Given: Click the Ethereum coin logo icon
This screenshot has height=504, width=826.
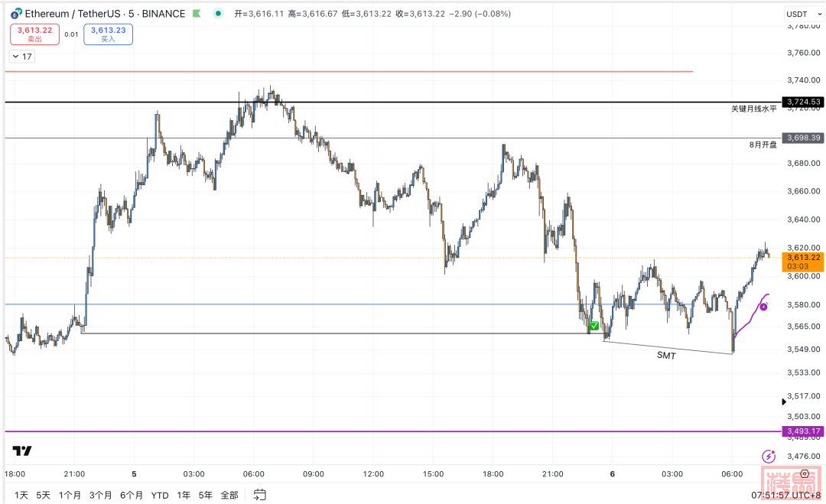Looking at the screenshot, I should (15, 14).
